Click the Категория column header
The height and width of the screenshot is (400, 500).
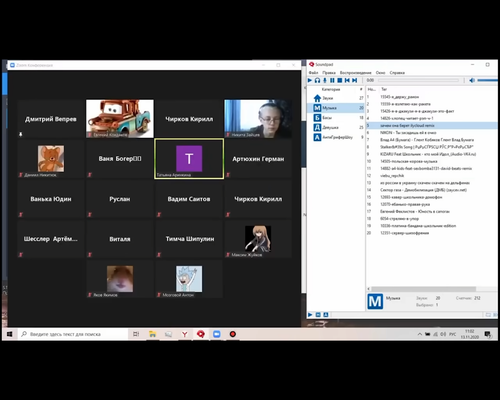coord(331,89)
